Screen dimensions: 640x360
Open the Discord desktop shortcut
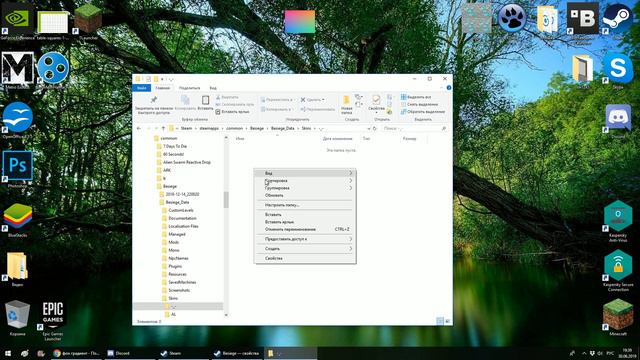point(618,121)
